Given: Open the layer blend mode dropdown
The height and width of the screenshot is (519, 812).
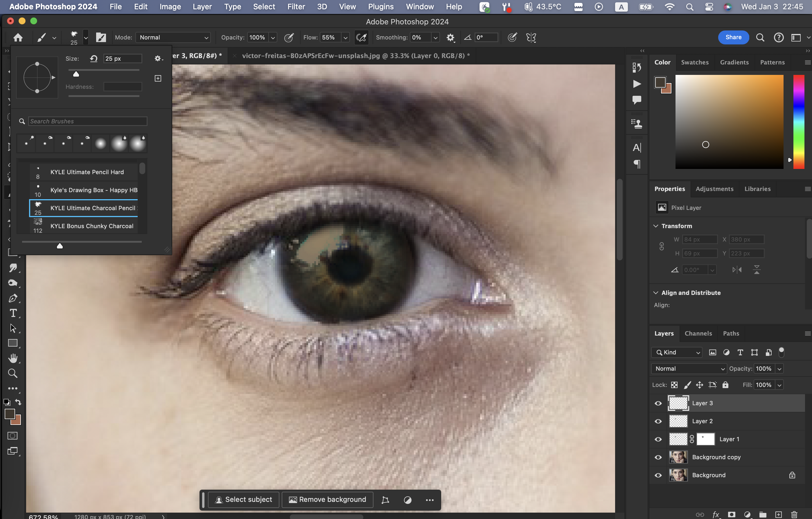Looking at the screenshot, I should (689, 369).
